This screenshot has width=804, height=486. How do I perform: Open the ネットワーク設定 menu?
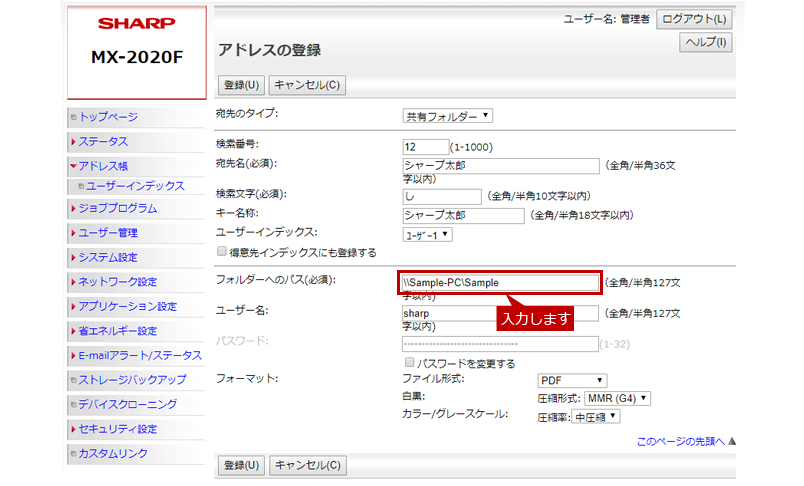point(117,282)
